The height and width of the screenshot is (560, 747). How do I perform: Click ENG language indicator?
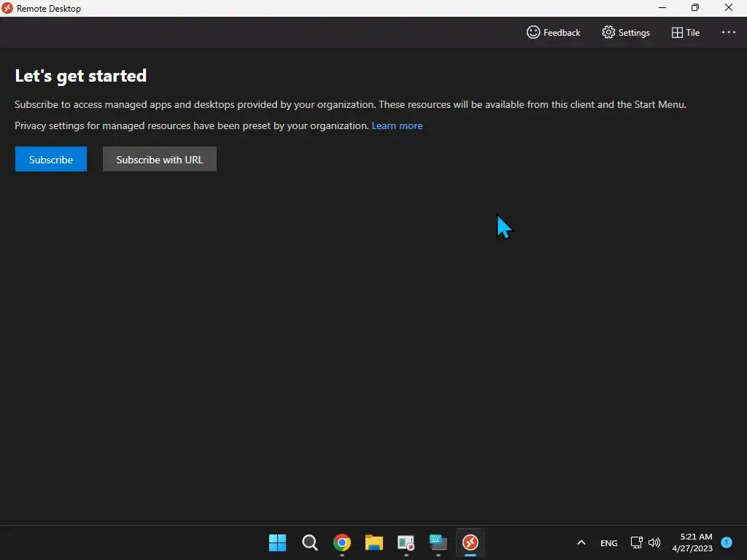tap(609, 542)
